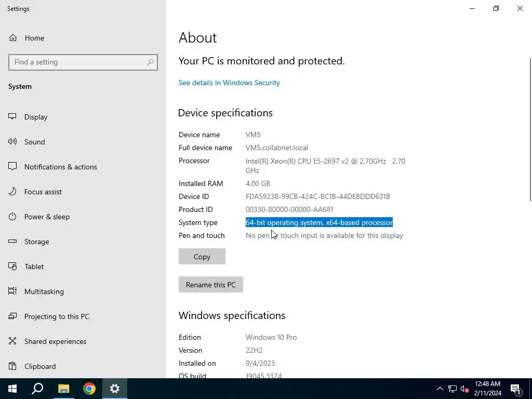The height and width of the screenshot is (399, 532).
Task: Click the Edition value Windows 10 Pro
Action: click(271, 337)
